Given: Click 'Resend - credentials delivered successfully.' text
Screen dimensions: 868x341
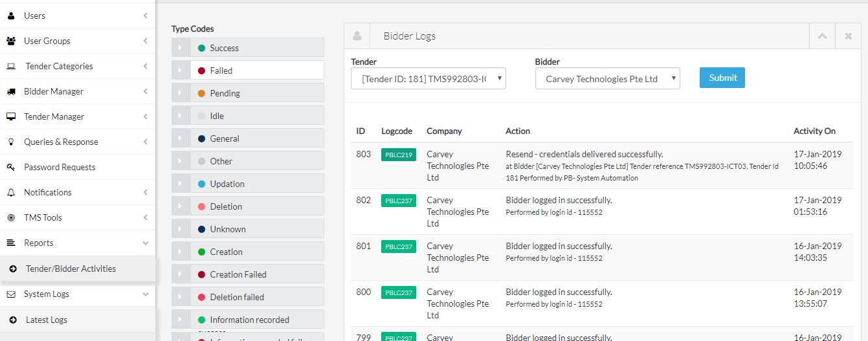Looking at the screenshot, I should [x=584, y=154].
